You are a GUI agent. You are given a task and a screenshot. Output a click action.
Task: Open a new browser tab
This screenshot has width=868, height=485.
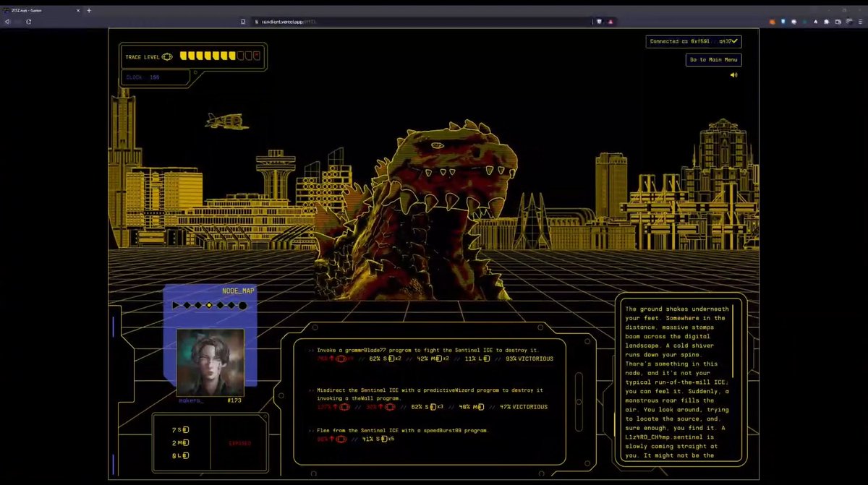click(89, 10)
